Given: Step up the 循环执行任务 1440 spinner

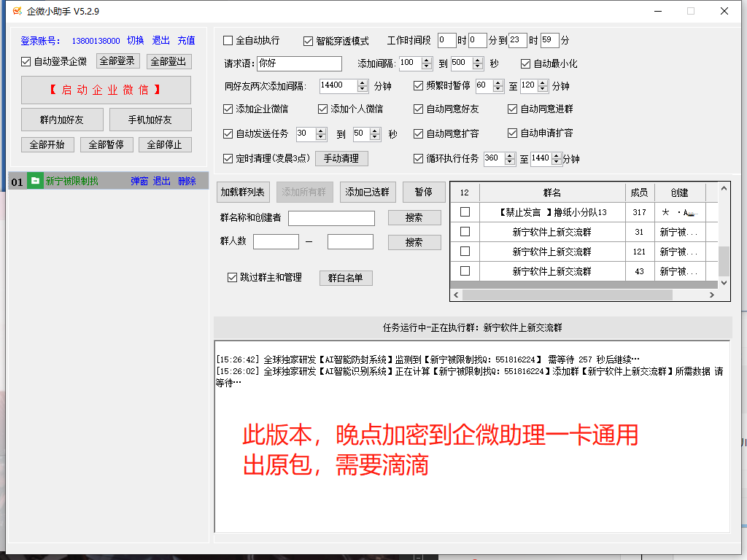Looking at the screenshot, I should [x=557, y=155].
